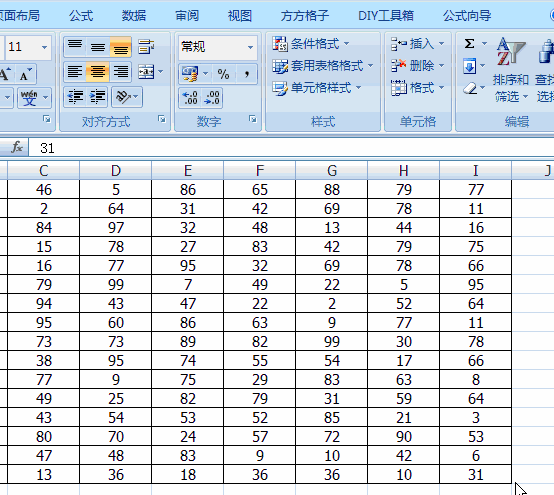Toggle bottom vertical alignment
554x495 pixels.
[121, 47]
